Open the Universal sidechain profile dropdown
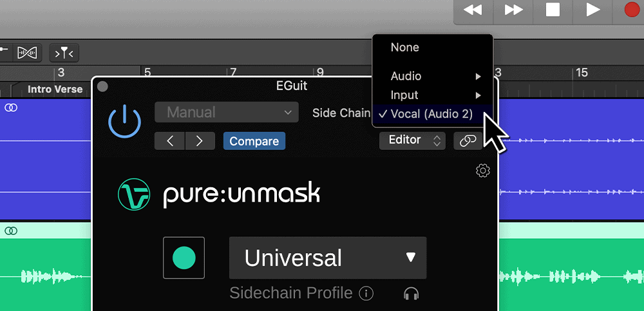This screenshot has width=644, height=311. pos(328,258)
